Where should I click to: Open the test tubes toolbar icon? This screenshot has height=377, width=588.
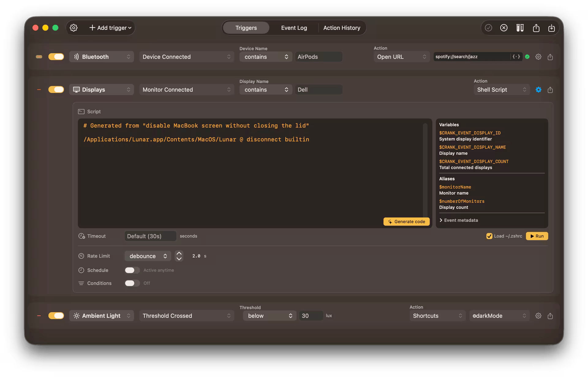click(x=520, y=28)
